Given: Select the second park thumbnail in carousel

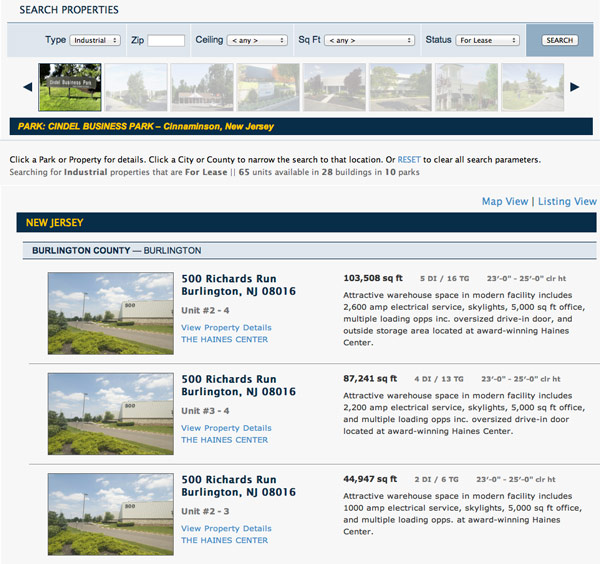Looking at the screenshot, I should point(135,87).
